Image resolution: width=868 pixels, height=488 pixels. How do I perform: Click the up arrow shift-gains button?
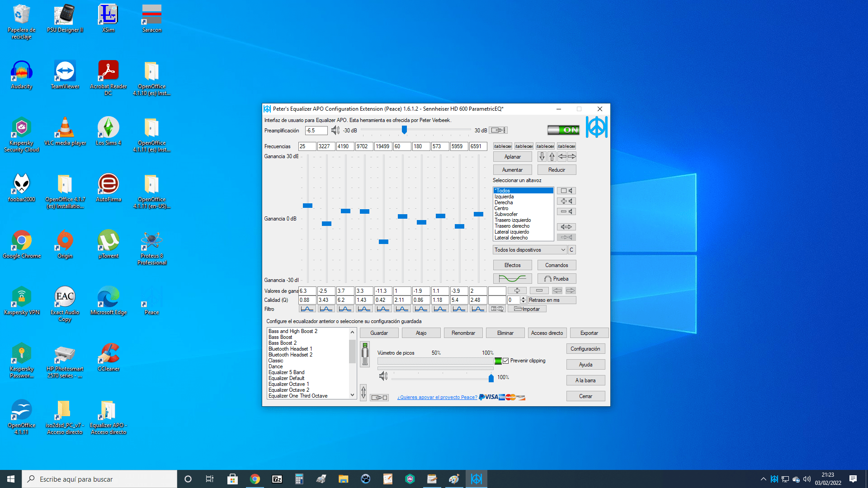552,157
